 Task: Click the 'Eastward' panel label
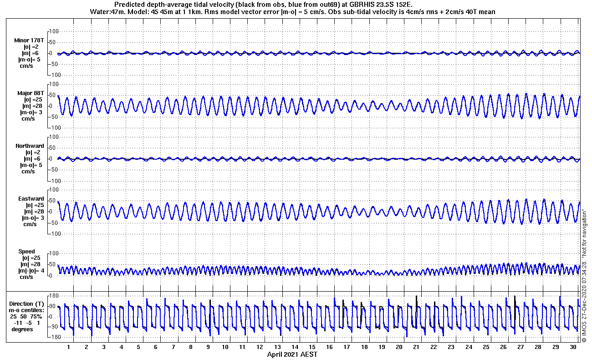click(31, 198)
